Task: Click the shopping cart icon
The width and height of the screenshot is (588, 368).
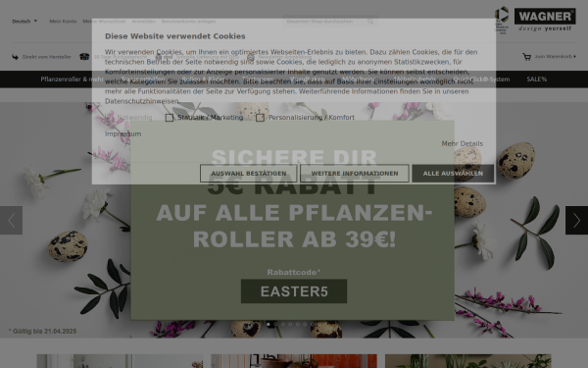Action: click(x=527, y=57)
